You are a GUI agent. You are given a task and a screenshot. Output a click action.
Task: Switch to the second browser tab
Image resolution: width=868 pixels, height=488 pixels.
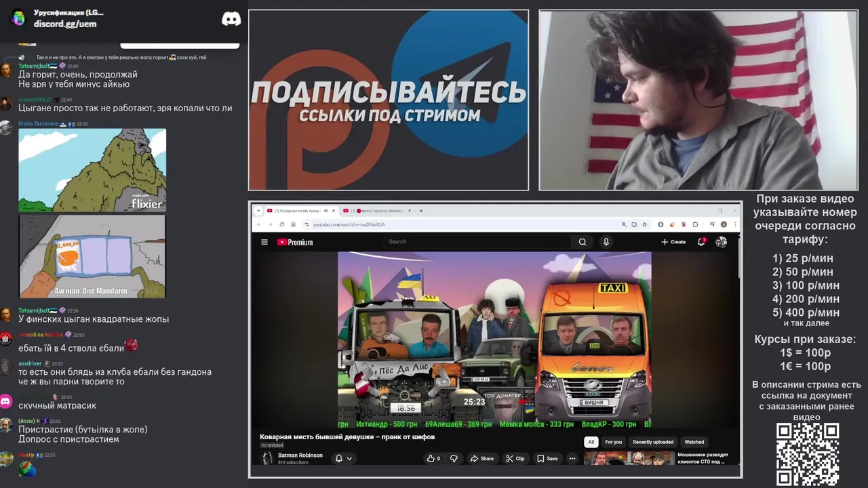click(x=375, y=211)
